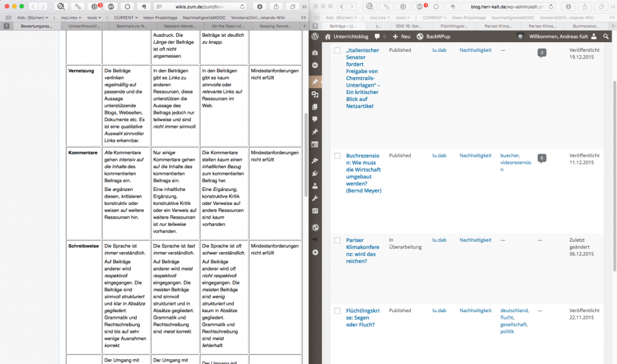Viewport: 617px width, 364px height.
Task: Open the Tools wrench icon in sidebar
Action: [315, 198]
